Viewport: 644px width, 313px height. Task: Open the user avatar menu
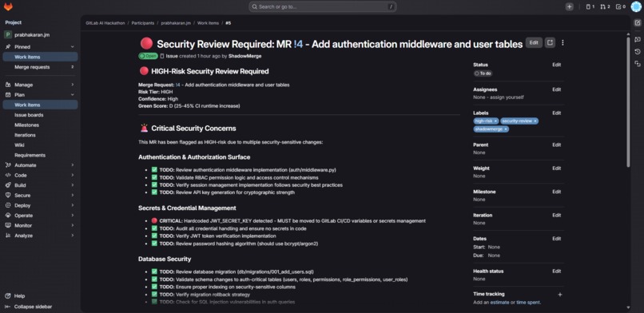pyautogui.click(x=636, y=6)
